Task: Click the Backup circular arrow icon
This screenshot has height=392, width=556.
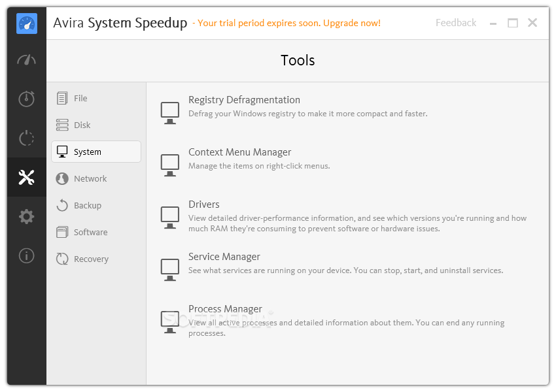Action: 62,205
